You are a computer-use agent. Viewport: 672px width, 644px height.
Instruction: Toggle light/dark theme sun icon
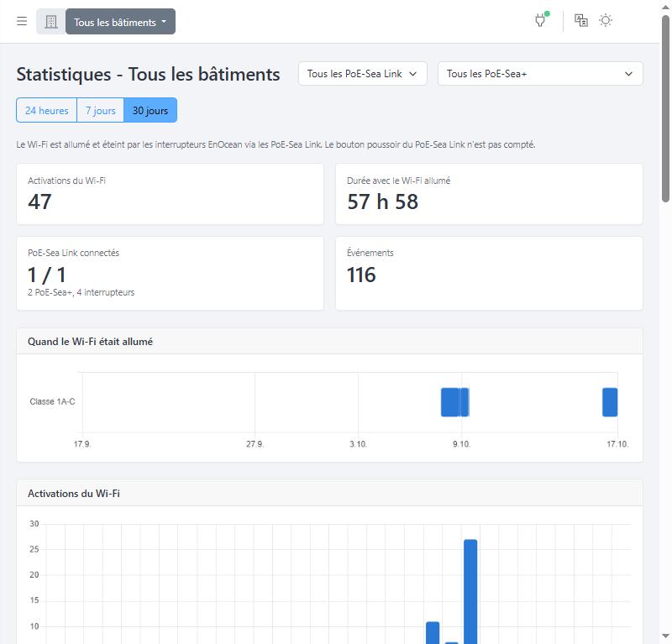point(606,20)
